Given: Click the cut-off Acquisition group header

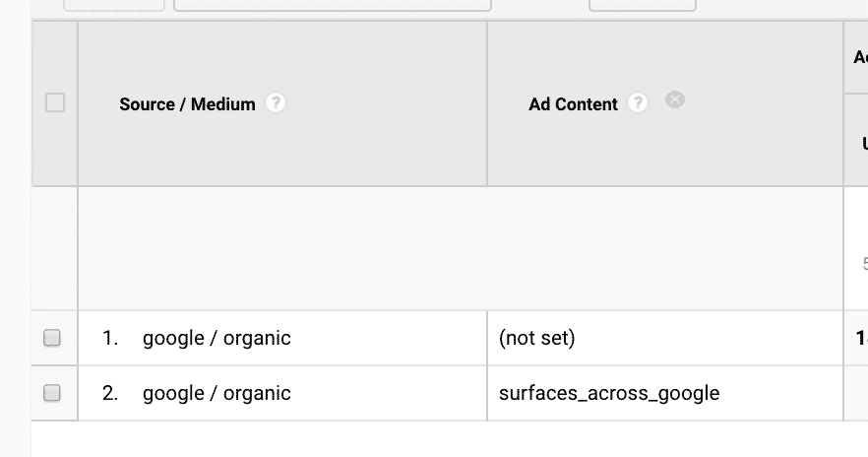Looking at the screenshot, I should pyautogui.click(x=860, y=57).
